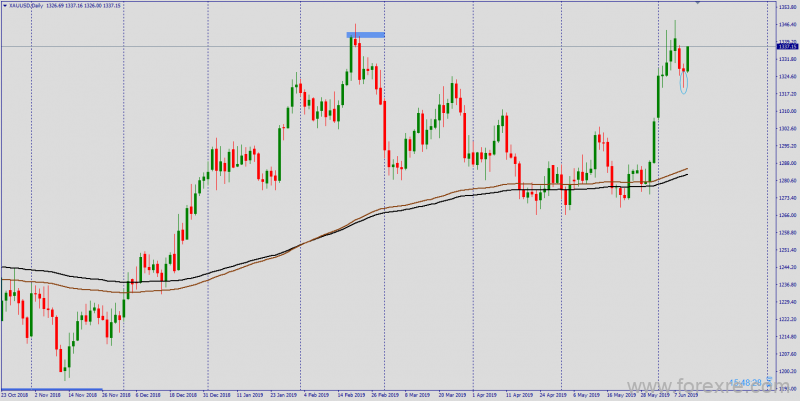
Task: Select the blue rectangle object above February high
Action: pos(365,35)
